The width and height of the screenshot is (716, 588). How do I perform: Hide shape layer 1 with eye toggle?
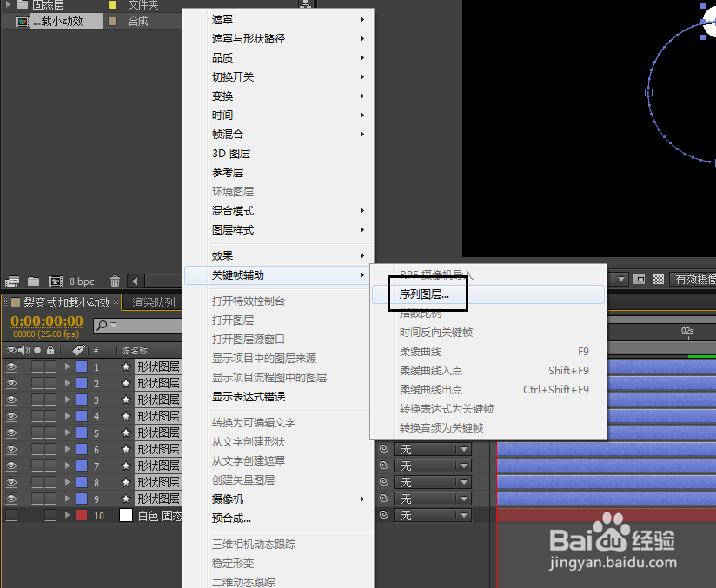tap(11, 367)
